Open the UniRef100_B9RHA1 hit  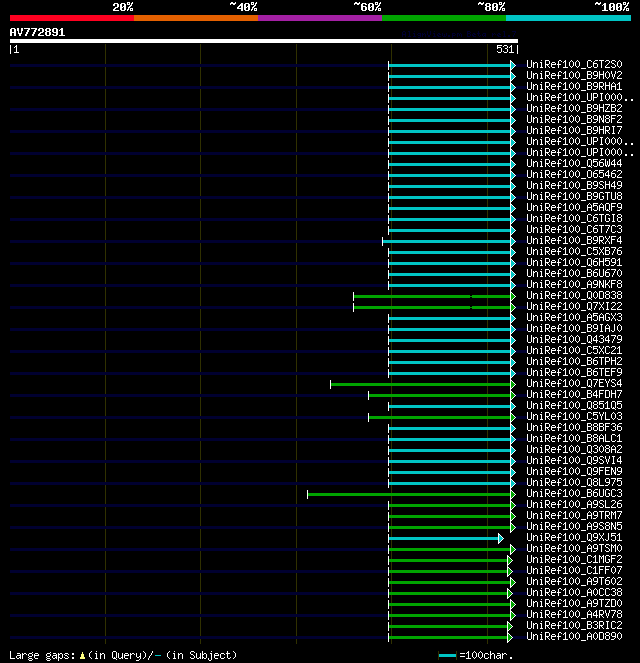point(574,86)
